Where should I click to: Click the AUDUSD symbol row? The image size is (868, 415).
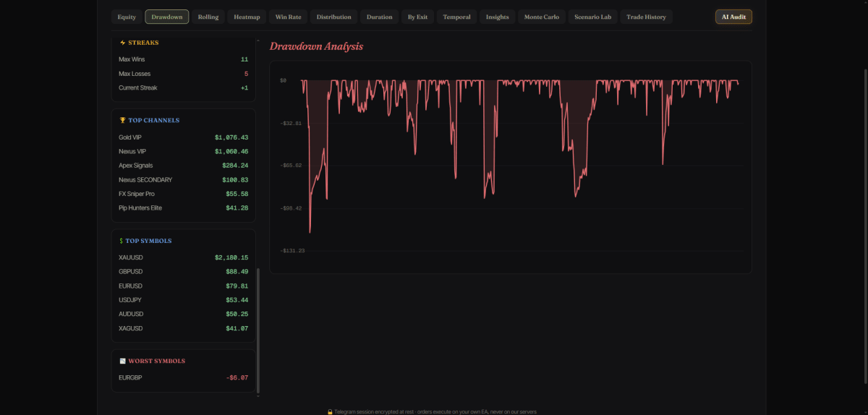(184, 314)
